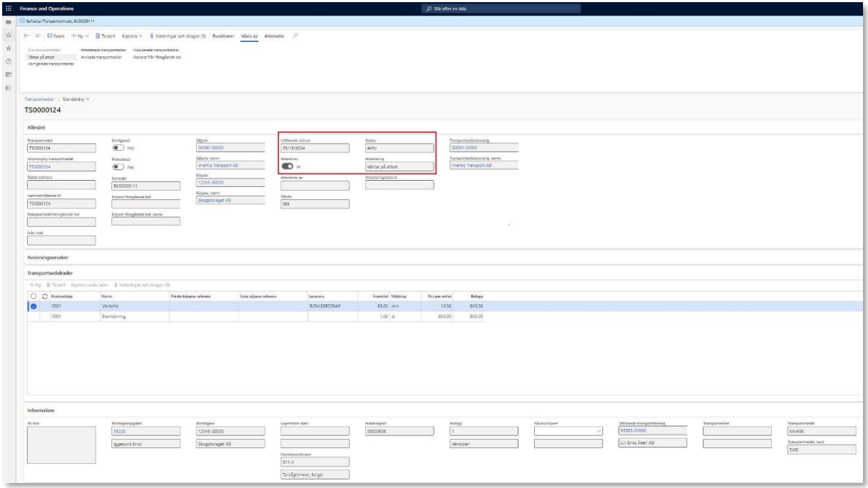Expand the Kopiera dropdown
Screen dimensions: 868x488
point(130,36)
